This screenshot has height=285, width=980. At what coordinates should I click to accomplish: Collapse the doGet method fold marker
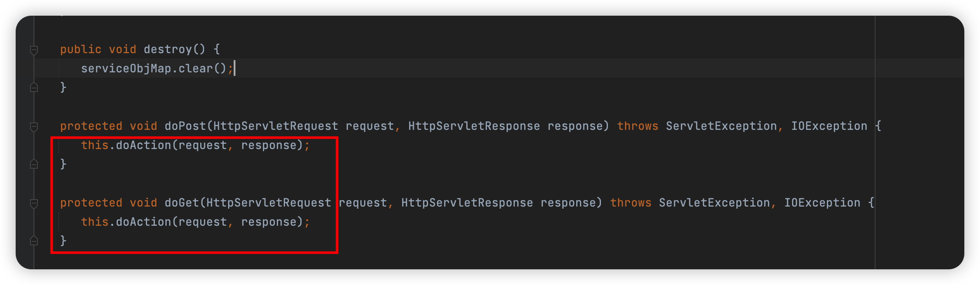[x=34, y=204]
